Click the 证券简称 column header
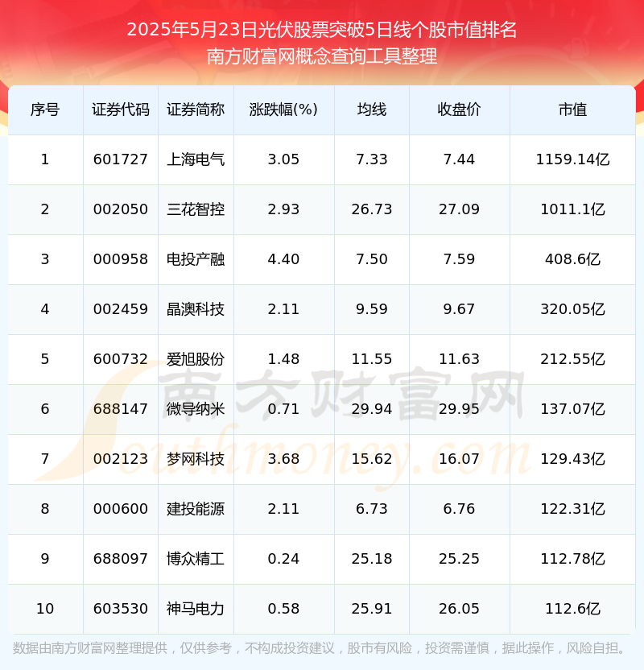The width and height of the screenshot is (644, 670). click(196, 110)
